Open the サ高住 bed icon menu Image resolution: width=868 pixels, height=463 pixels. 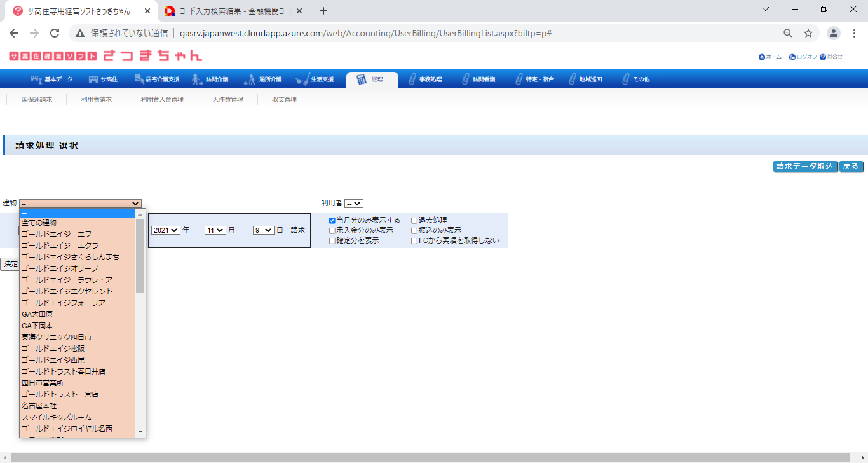pos(93,79)
